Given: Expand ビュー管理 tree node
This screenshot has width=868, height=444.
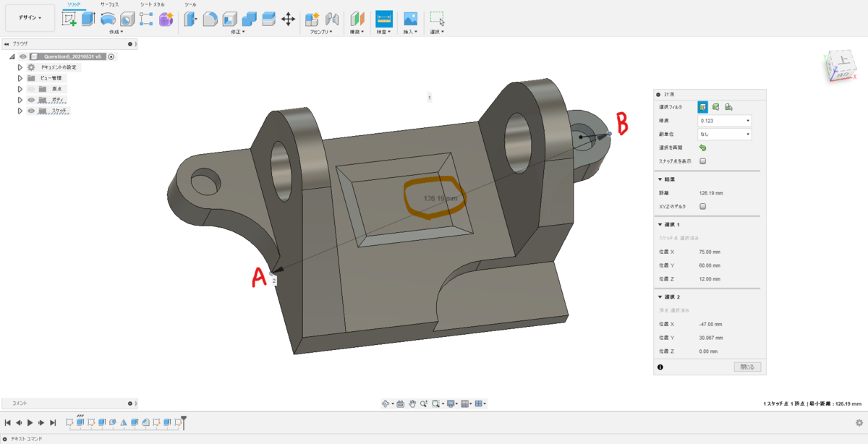Looking at the screenshot, I should (20, 78).
